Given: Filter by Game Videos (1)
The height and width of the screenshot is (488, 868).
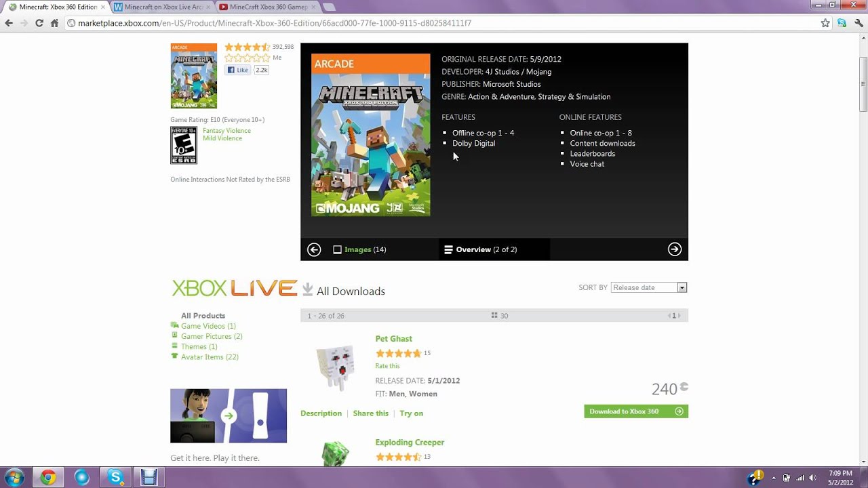Looking at the screenshot, I should (208, 326).
